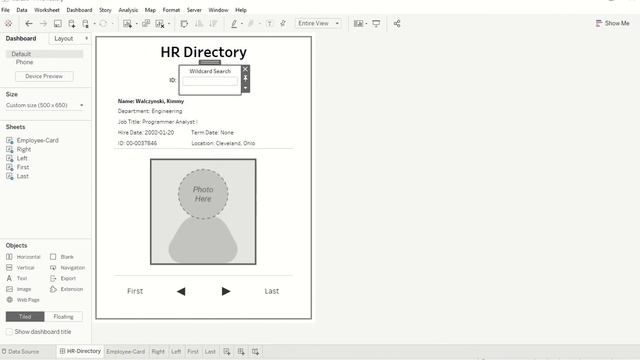Screen dimensions: 640x360
Task: Pin the Wildcard Search filter
Action: [245, 78]
